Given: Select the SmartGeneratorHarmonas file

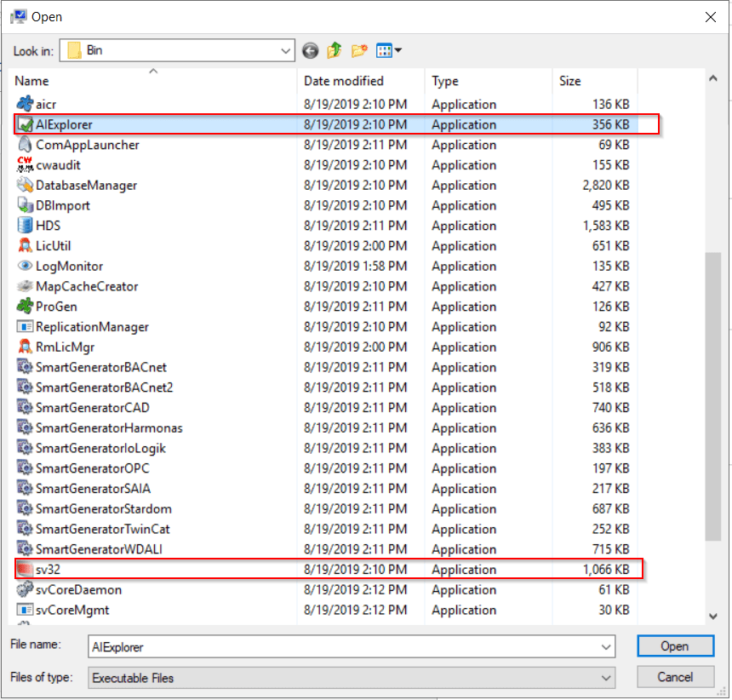Looking at the screenshot, I should point(109,427).
